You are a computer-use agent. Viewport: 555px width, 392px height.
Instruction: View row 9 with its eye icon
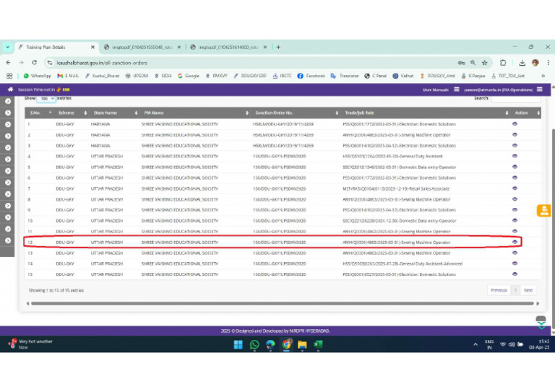pos(515,209)
